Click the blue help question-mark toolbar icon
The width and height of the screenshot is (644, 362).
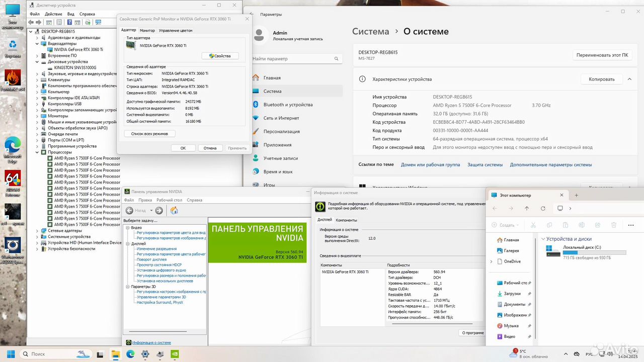tap(69, 22)
